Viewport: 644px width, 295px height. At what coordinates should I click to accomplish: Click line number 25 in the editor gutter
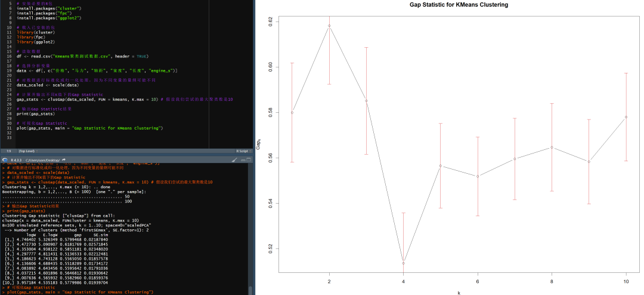[10, 99]
